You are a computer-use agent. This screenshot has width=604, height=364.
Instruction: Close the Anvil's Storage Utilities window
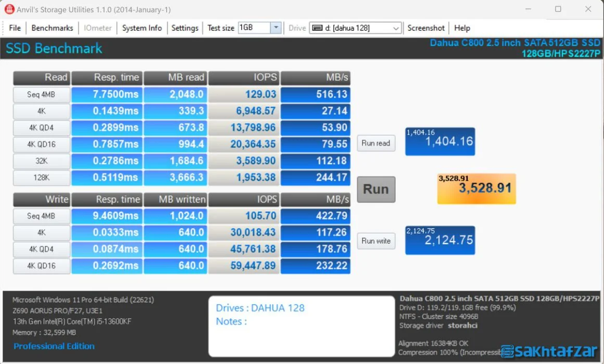tap(588, 9)
